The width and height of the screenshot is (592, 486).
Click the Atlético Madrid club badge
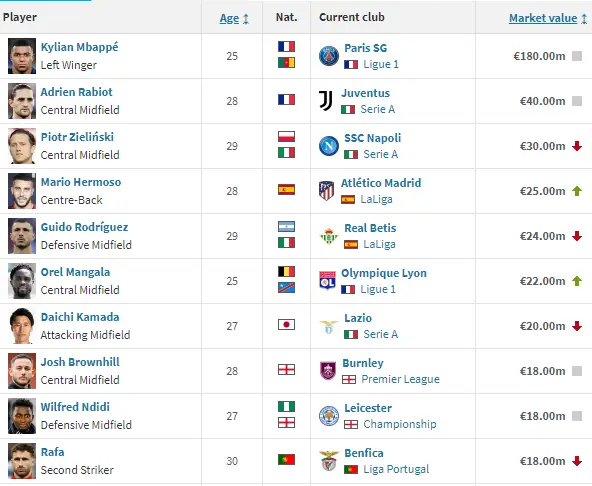point(326,191)
